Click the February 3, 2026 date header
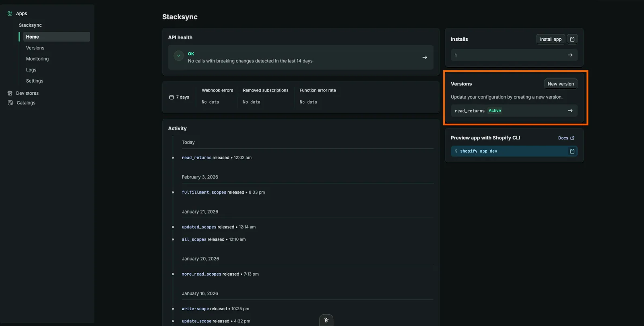This screenshot has height=326, width=644. [x=200, y=177]
